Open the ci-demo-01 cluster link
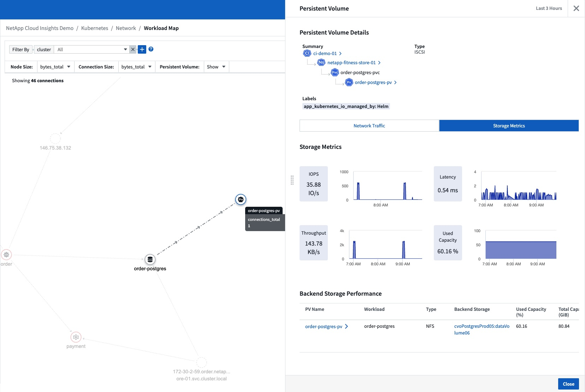585x392 pixels. click(x=325, y=54)
